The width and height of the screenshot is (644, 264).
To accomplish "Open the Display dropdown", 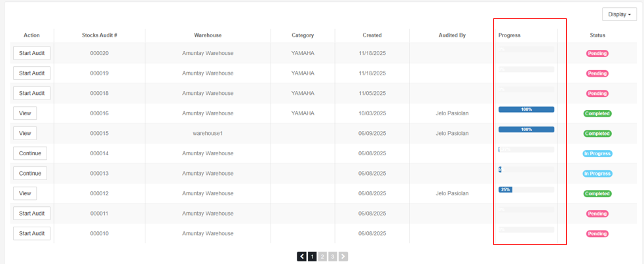I will (619, 14).
